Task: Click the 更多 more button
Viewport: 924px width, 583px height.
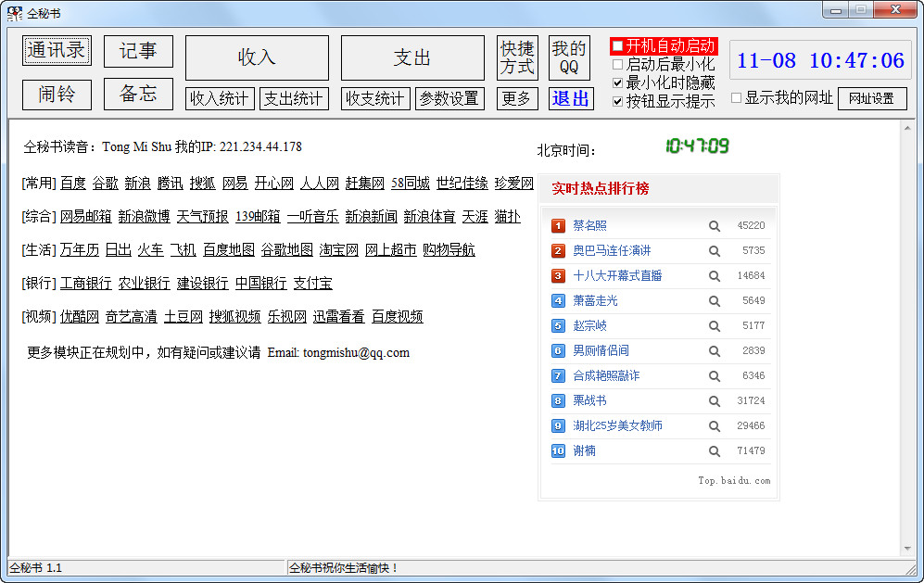Action: [x=517, y=98]
